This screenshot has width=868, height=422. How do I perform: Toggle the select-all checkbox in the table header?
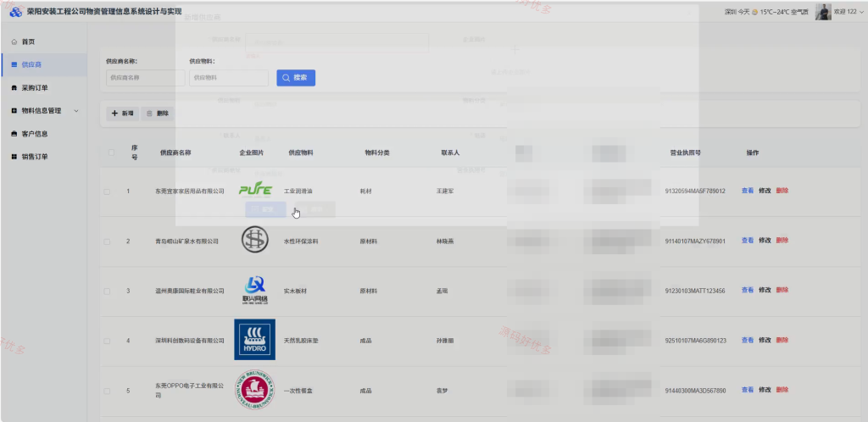111,153
